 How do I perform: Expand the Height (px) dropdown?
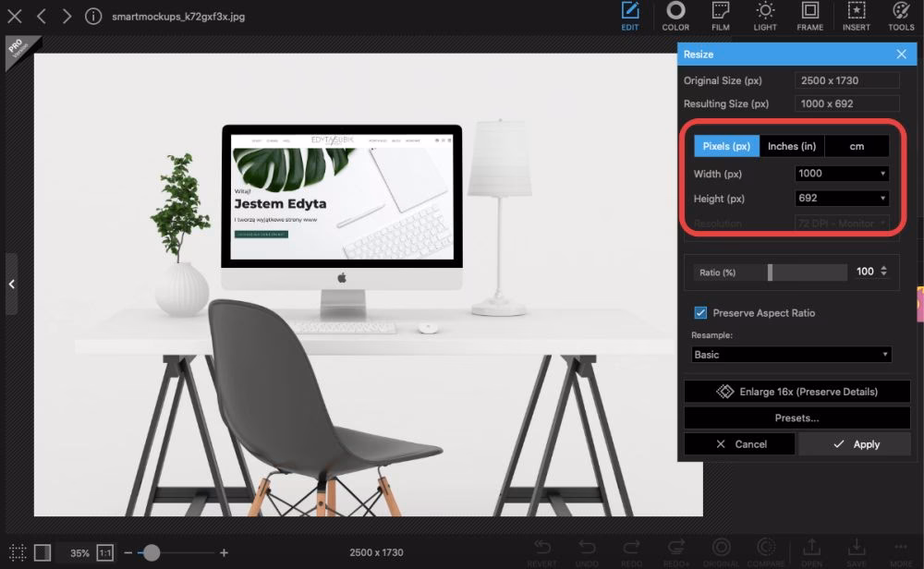(x=842, y=199)
